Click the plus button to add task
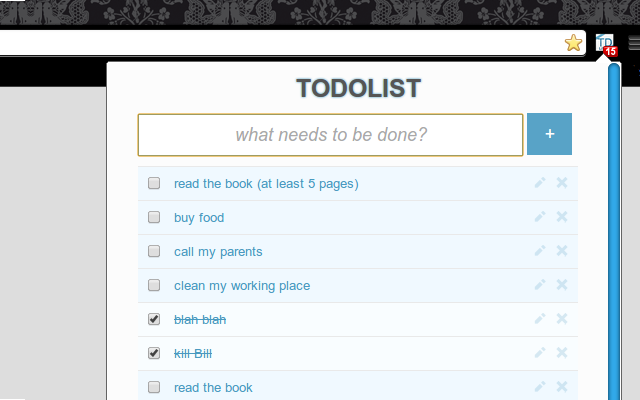Screen dimensions: 640x400 tap(549, 134)
